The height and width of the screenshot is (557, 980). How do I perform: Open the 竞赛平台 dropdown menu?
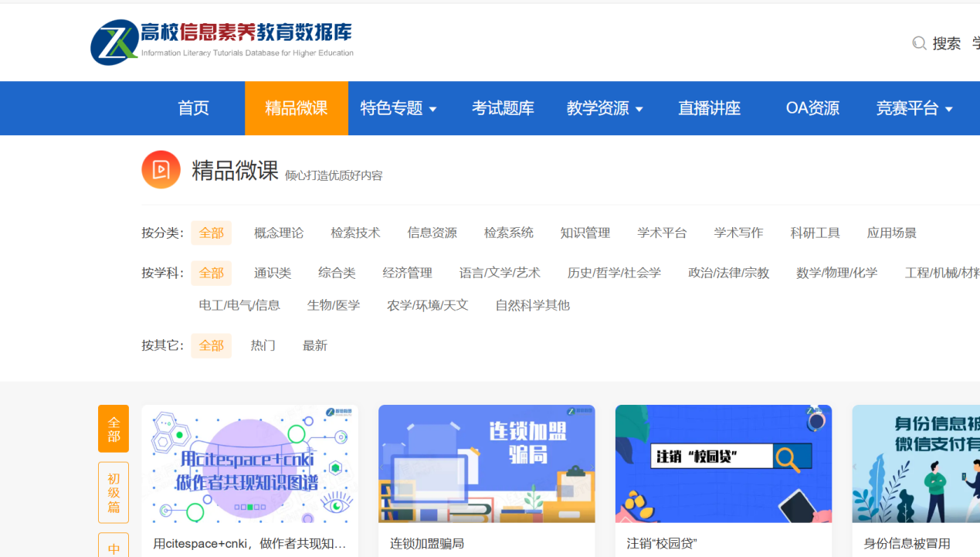[914, 109]
